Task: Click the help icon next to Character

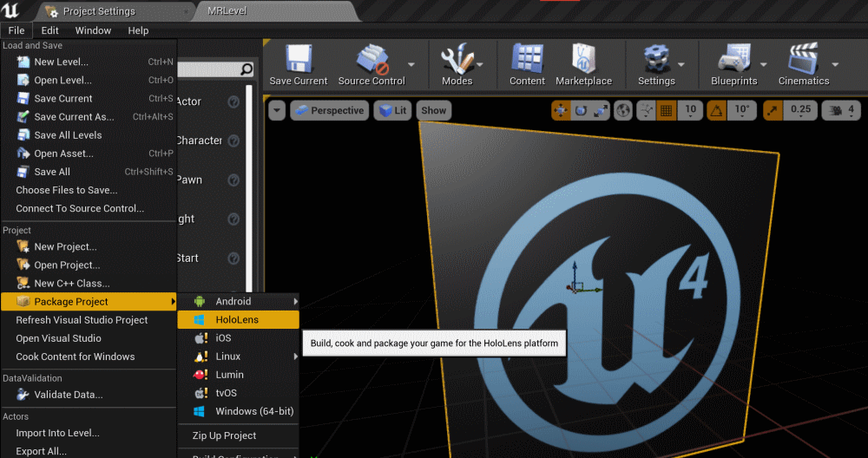Action: click(x=233, y=141)
